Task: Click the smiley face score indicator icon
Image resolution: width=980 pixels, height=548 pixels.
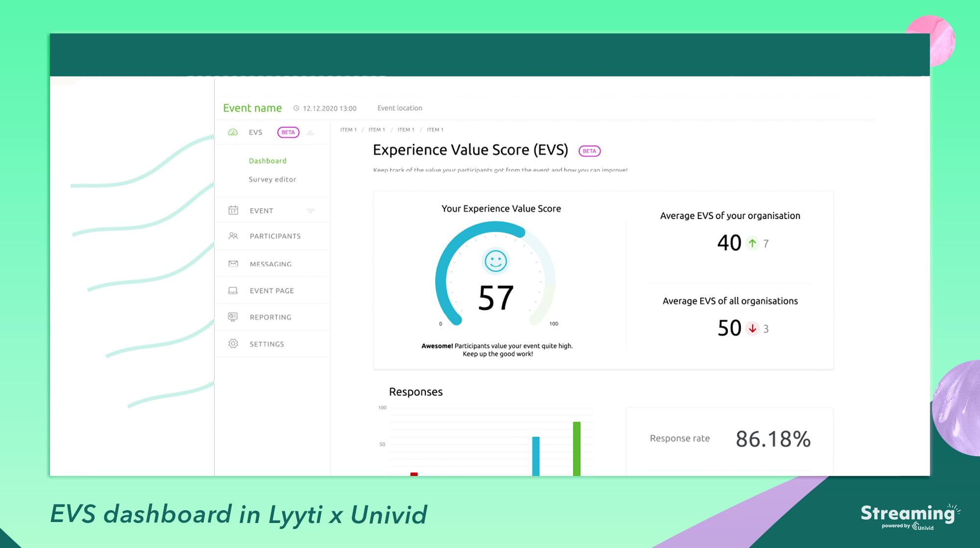Action: [x=495, y=261]
